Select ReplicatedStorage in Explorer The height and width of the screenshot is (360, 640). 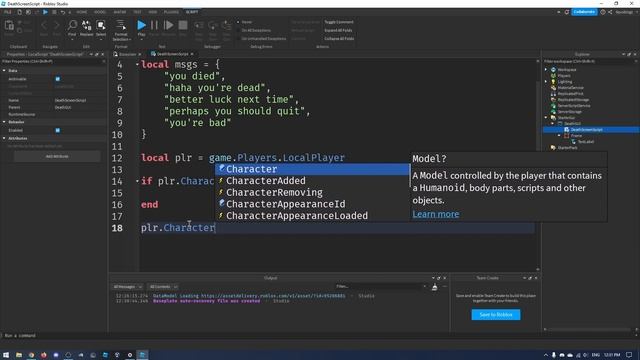(573, 100)
